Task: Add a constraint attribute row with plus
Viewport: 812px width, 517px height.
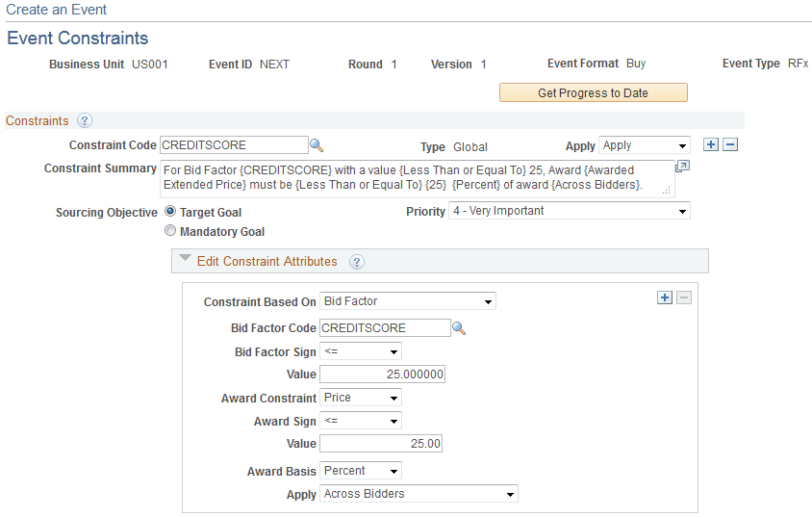Action: click(x=665, y=297)
